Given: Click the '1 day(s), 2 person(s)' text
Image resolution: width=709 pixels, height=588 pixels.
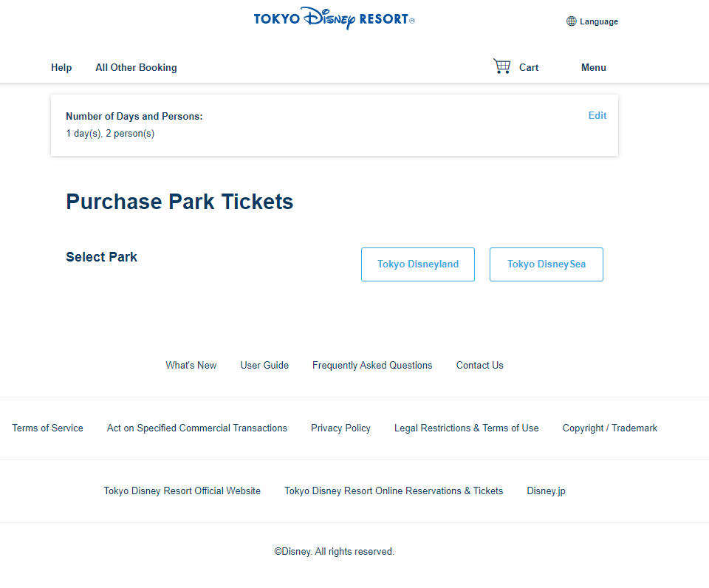Looking at the screenshot, I should pos(110,134).
